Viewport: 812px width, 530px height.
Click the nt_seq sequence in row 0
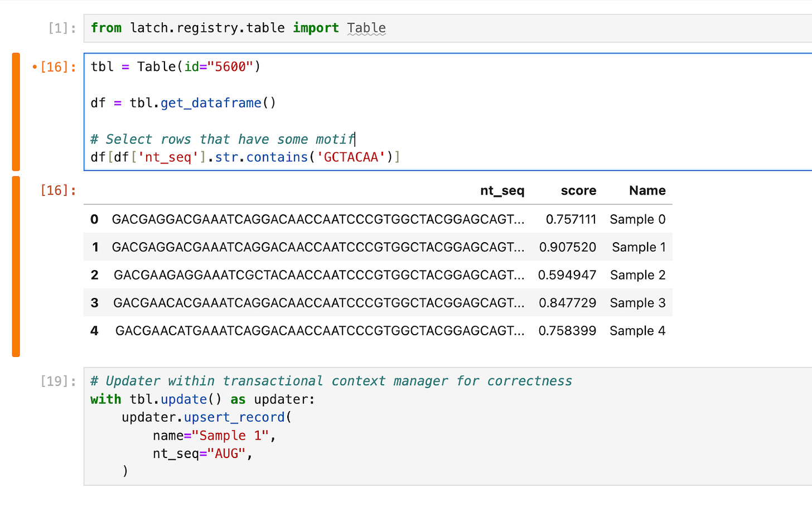pos(318,219)
